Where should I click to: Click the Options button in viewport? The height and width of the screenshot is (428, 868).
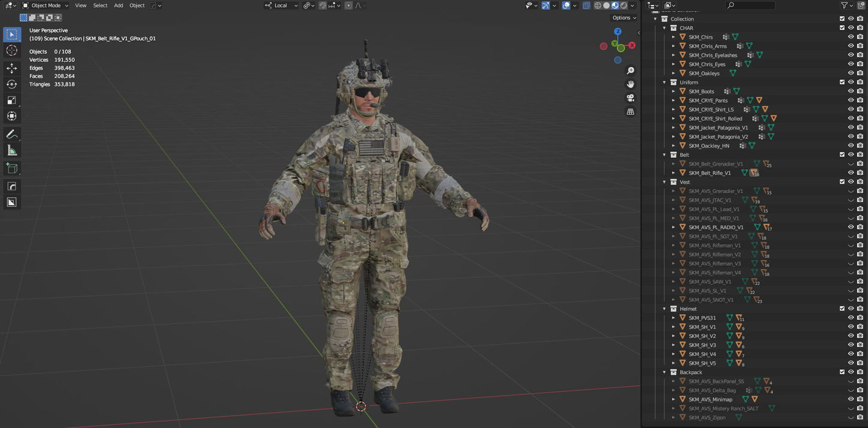click(x=622, y=18)
